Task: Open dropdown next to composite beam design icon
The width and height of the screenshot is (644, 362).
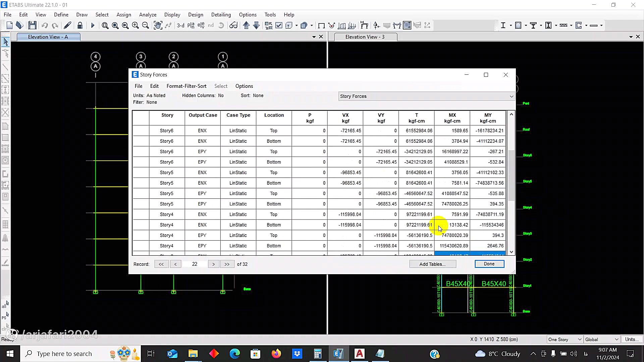Action: (x=541, y=25)
